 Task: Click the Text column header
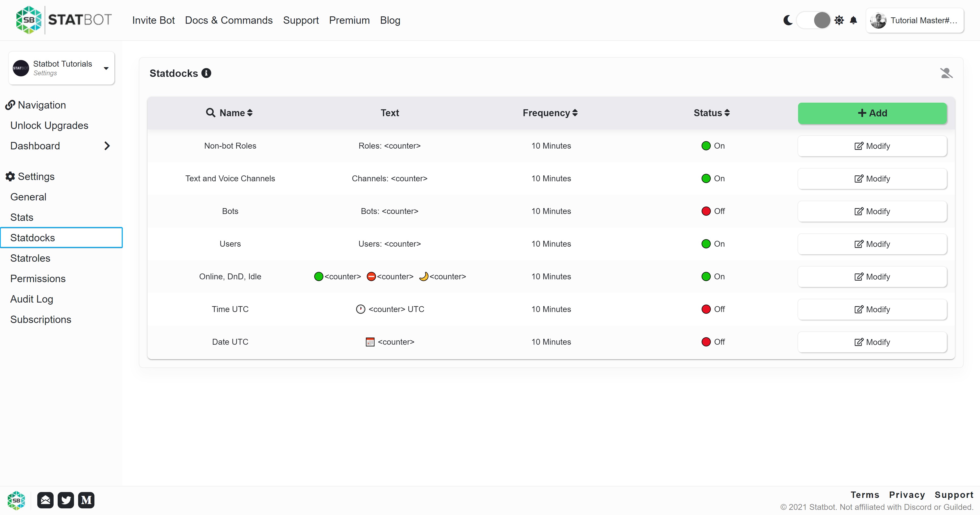coord(389,113)
